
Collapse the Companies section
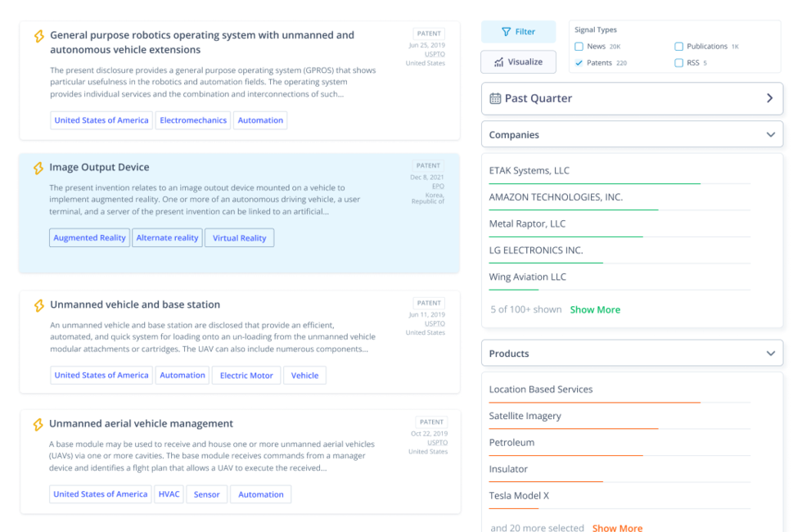(x=771, y=134)
